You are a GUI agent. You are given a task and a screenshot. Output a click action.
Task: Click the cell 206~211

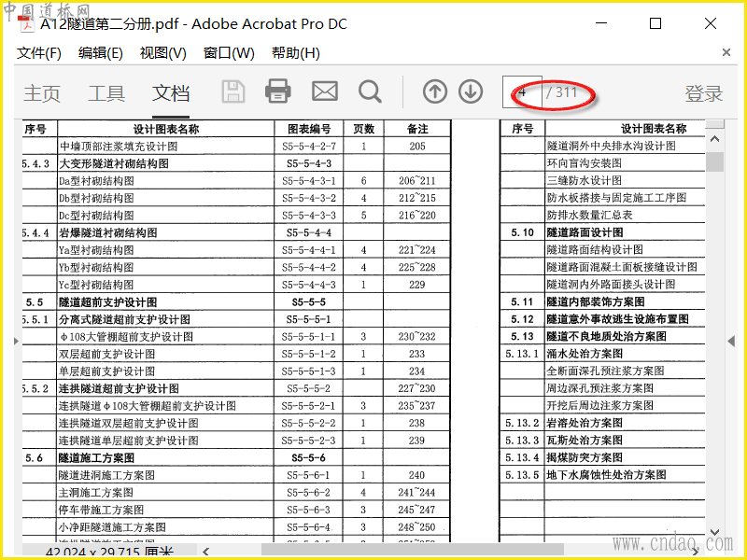(x=417, y=181)
